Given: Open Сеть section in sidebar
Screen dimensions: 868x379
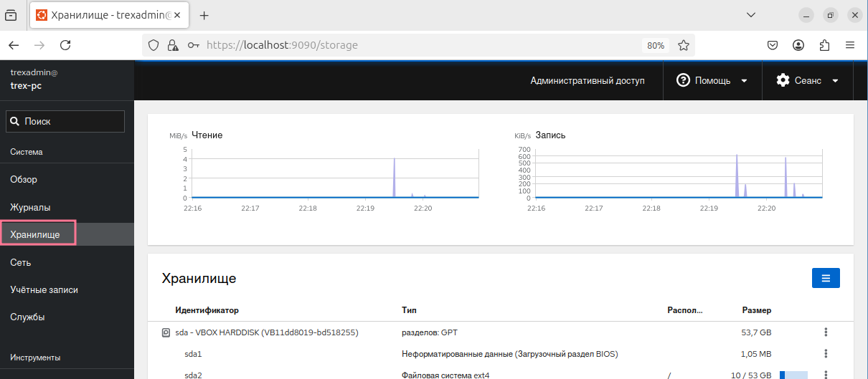Looking at the screenshot, I should pyautogui.click(x=20, y=262).
